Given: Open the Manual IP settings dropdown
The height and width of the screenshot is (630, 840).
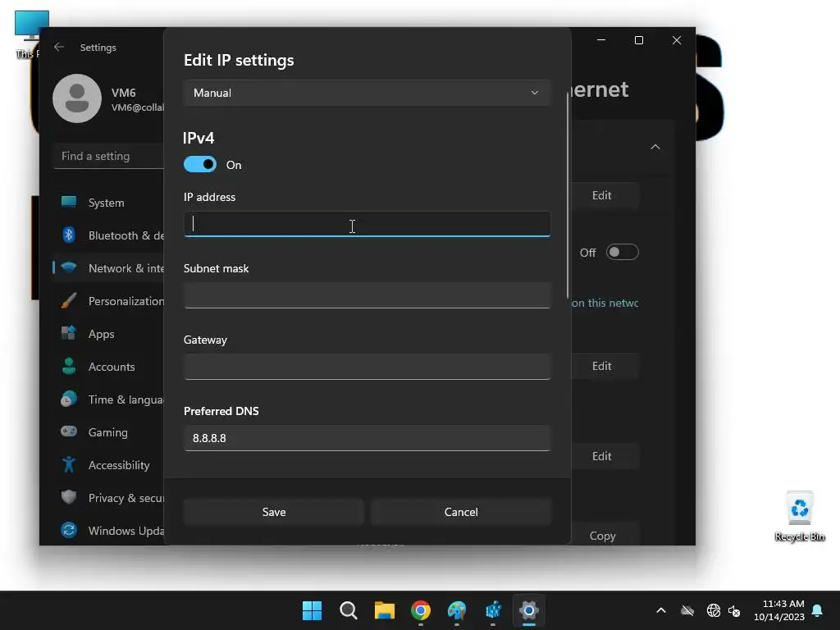Looking at the screenshot, I should [x=367, y=93].
